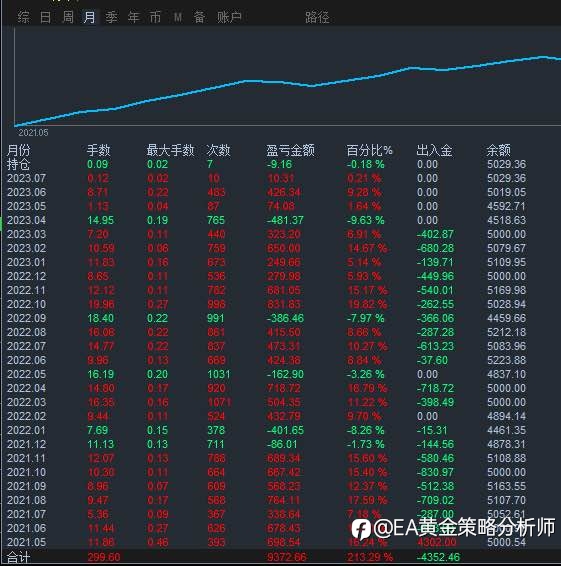Click the 盈亏金额 column header
The height and width of the screenshot is (566, 561).
pos(291,150)
